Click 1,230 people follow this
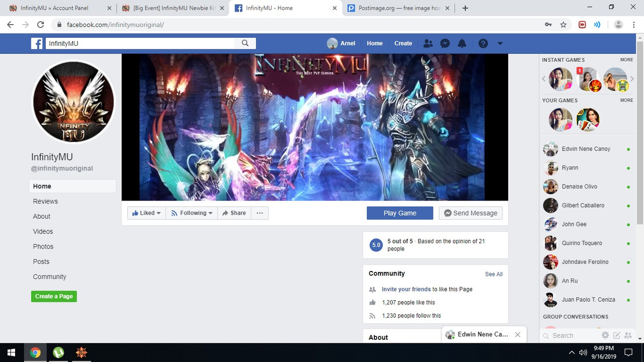Screen dimensions: 644x362 pos(412,315)
